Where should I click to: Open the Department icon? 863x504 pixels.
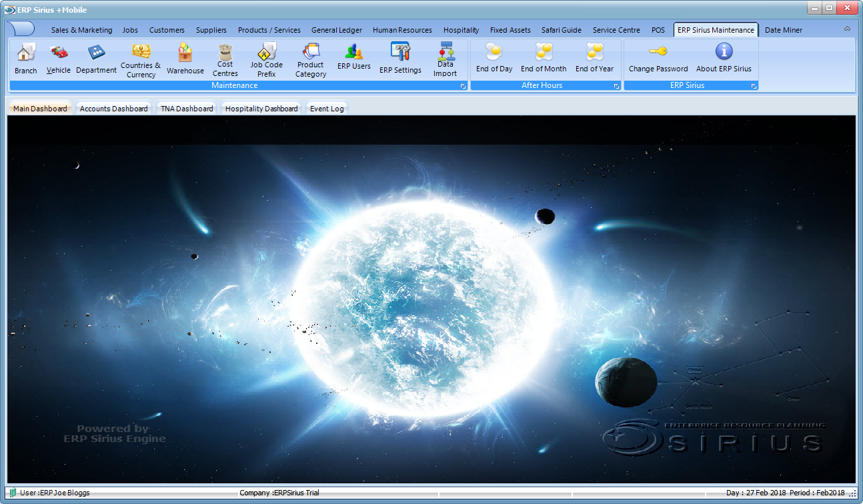pyautogui.click(x=96, y=59)
